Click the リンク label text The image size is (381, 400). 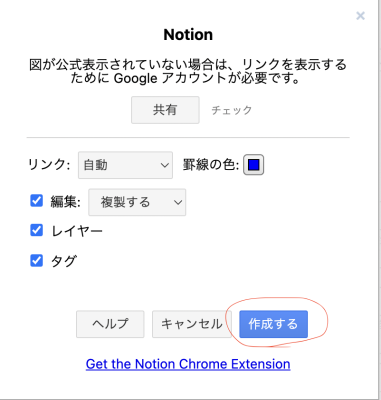click(x=49, y=165)
